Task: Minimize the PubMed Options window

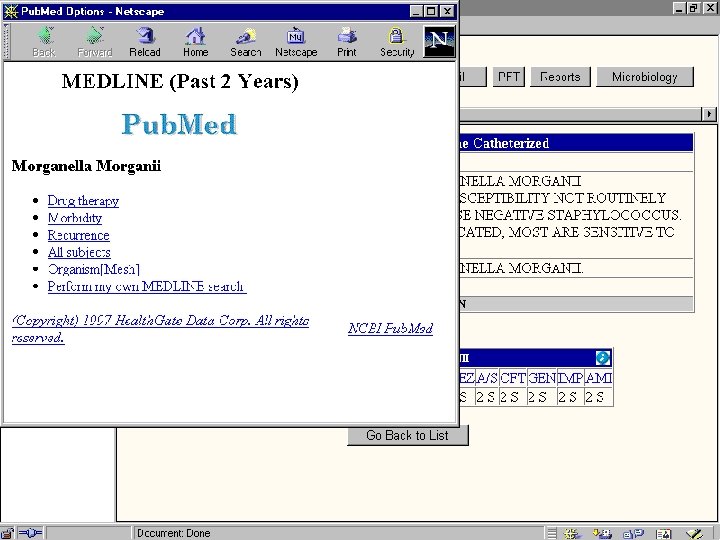Action: click(x=417, y=11)
